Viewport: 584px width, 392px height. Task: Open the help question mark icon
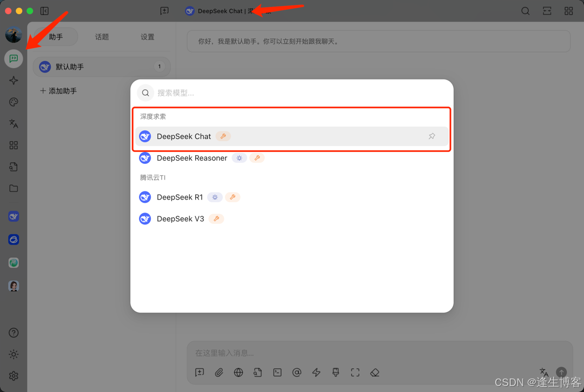pos(14,333)
